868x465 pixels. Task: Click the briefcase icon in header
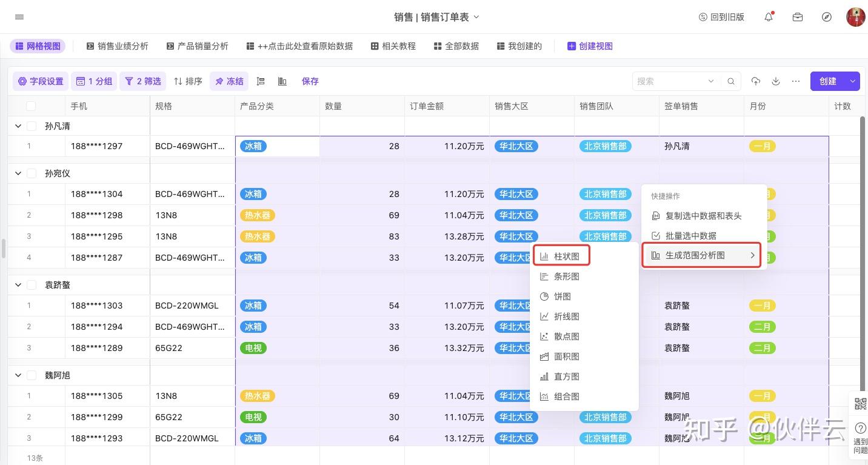pyautogui.click(x=798, y=17)
